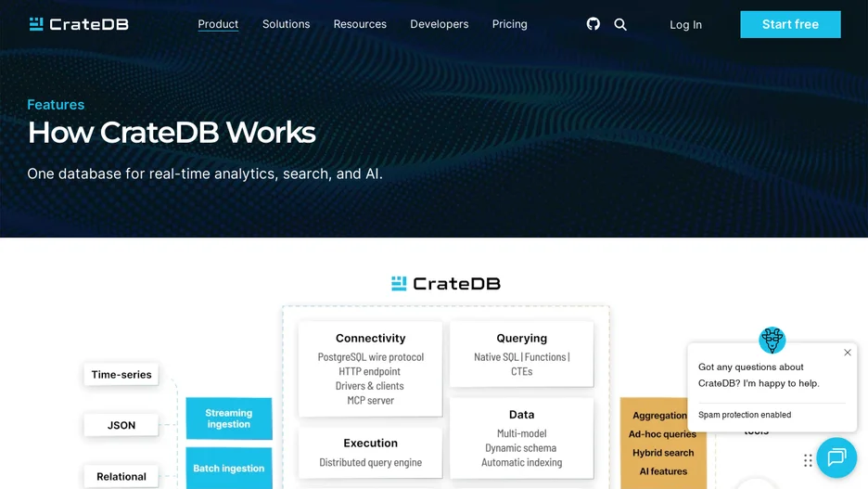Click the Log In link
Screen dimensions: 868x489
click(685, 25)
